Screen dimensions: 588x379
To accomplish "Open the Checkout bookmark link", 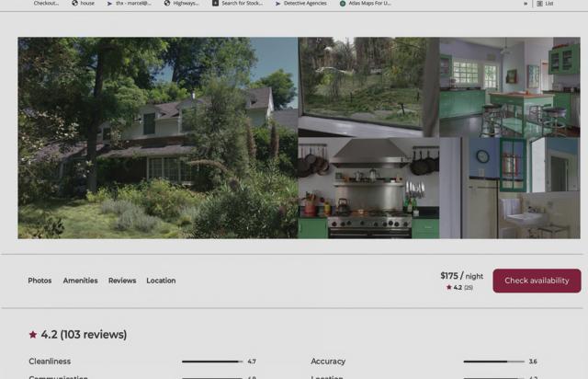I will 42,4.
